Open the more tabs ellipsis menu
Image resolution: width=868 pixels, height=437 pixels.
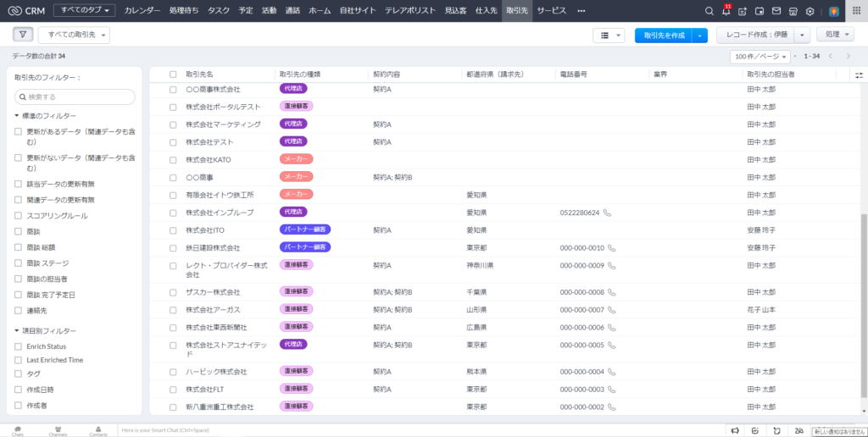[x=581, y=11]
